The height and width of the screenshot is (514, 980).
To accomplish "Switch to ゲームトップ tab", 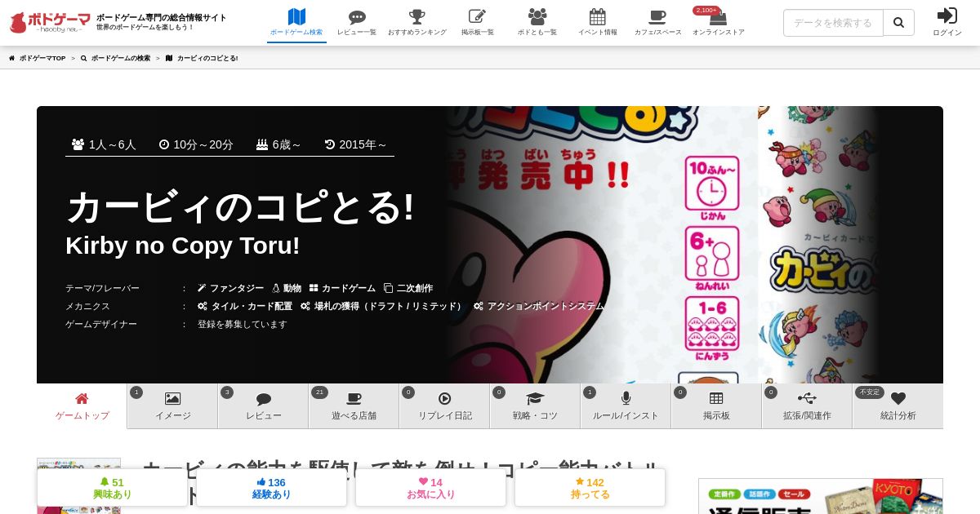I will coord(82,406).
